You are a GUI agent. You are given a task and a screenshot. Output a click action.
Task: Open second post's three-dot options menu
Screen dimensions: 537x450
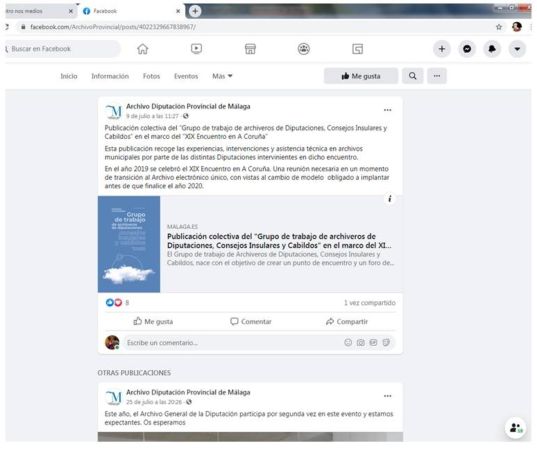[387, 396]
